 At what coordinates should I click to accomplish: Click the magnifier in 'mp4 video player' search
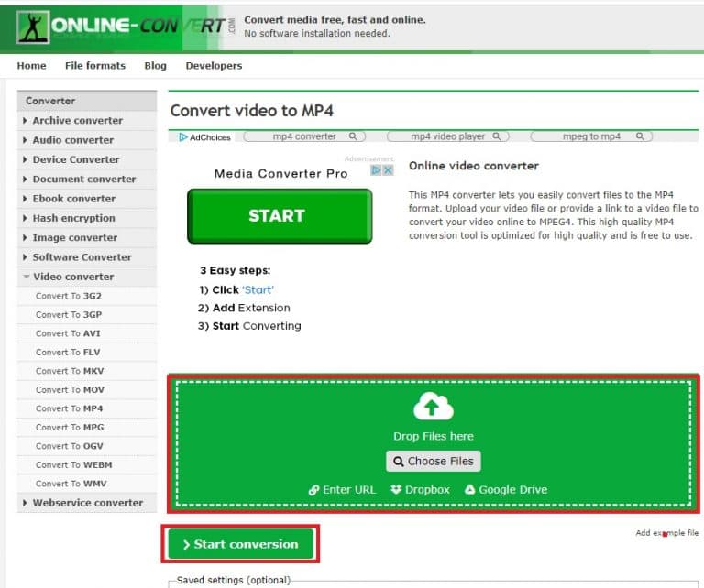click(497, 136)
